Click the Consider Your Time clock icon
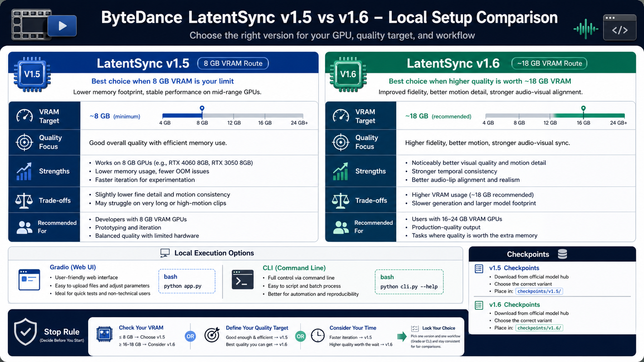Viewport: 644px width, 362px height. (318, 335)
